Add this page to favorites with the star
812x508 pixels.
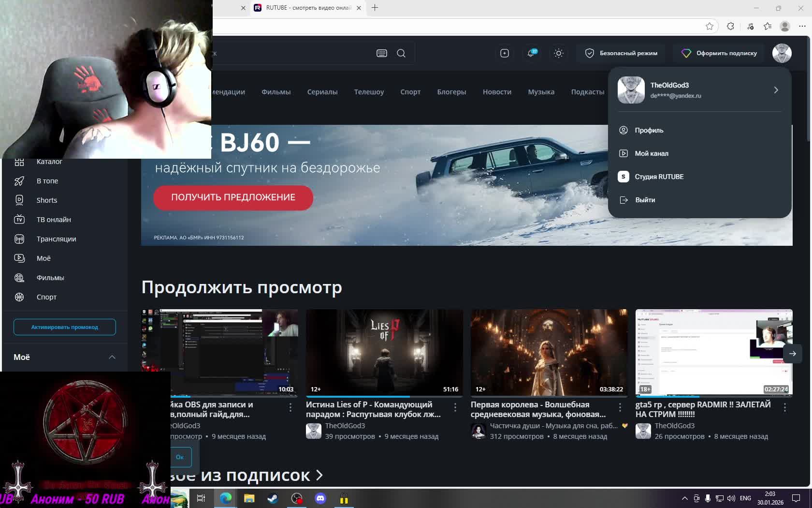[x=710, y=26]
